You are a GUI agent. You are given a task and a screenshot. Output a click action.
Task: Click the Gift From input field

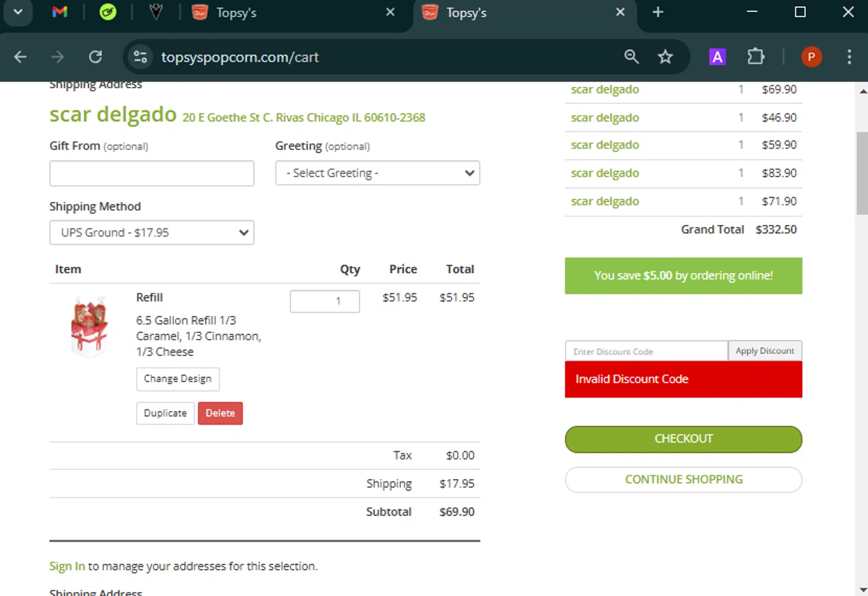[x=152, y=173]
